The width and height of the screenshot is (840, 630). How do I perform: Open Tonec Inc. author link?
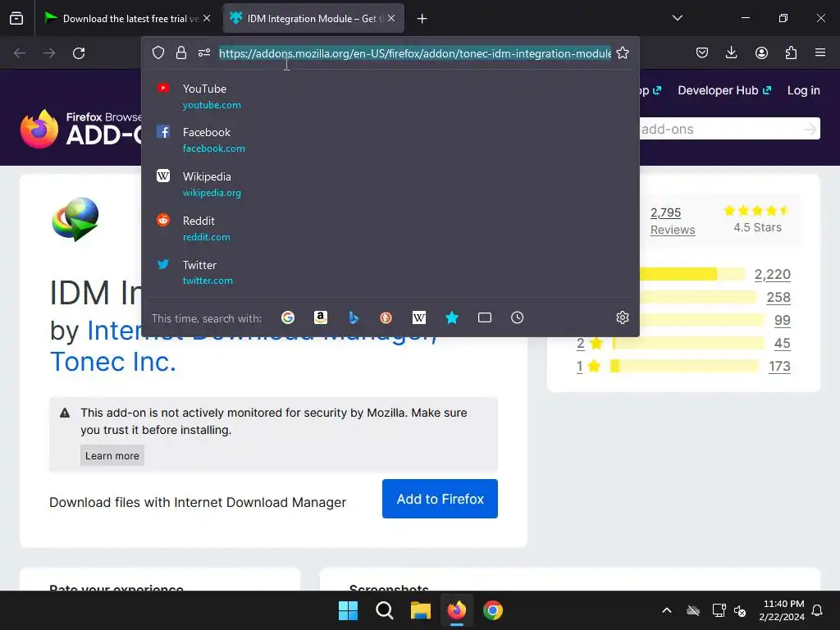coord(113,362)
